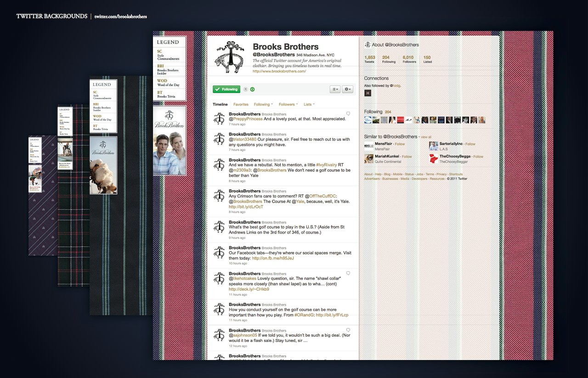The width and height of the screenshot is (588, 378).
Task: Toggle the mobile notifications icon beside Following
Action: (x=245, y=89)
